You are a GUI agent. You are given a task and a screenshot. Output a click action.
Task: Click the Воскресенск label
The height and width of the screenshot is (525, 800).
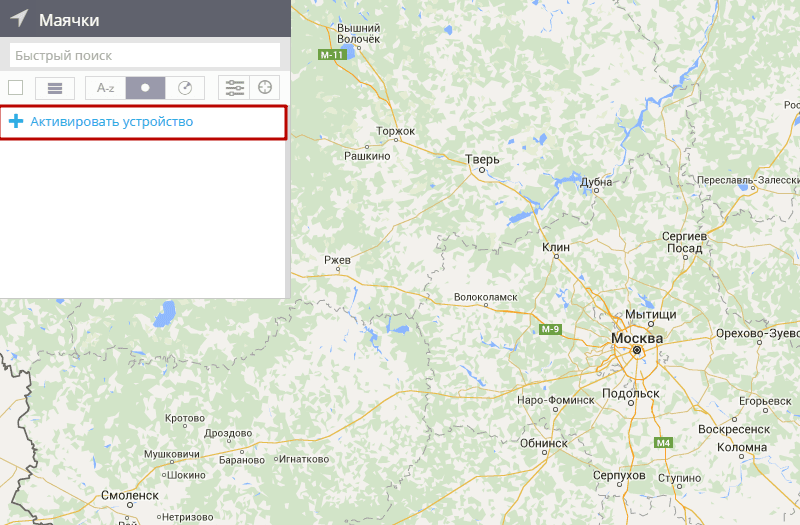734,430
